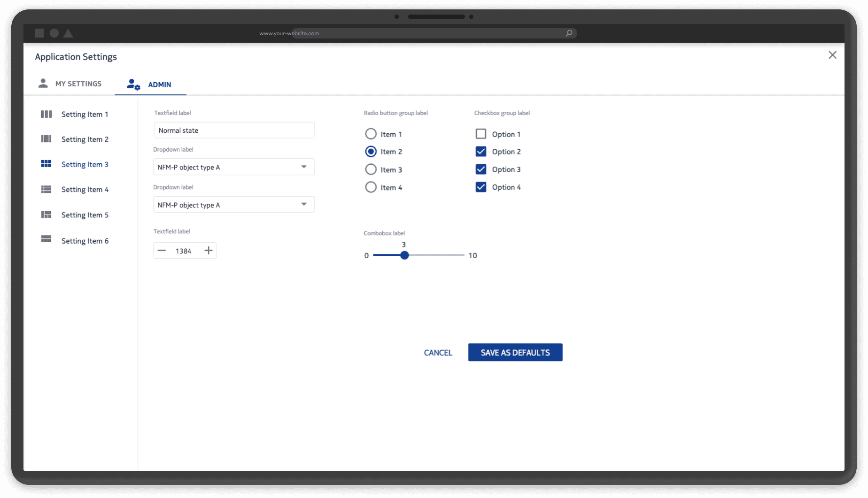The image size is (868, 498).
Task: Switch to the MY SETTINGS tab
Action: (78, 84)
